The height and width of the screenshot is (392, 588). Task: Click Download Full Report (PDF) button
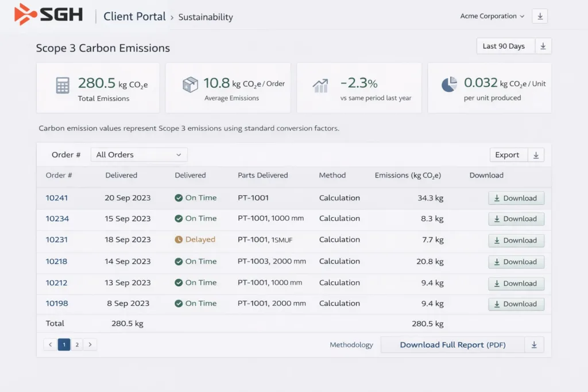coord(452,345)
